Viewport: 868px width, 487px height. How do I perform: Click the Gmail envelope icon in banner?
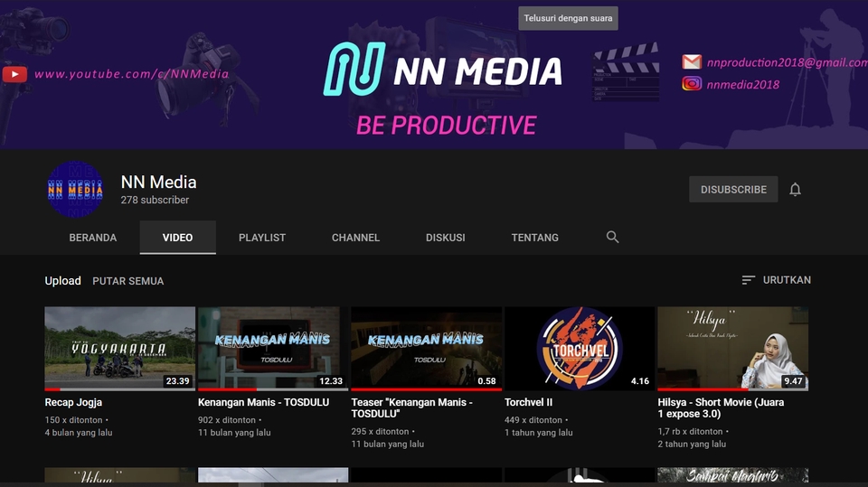tap(692, 61)
